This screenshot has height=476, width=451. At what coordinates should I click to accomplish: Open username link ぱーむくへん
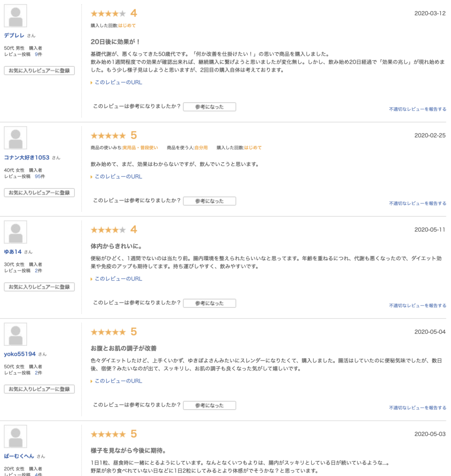pos(19,456)
